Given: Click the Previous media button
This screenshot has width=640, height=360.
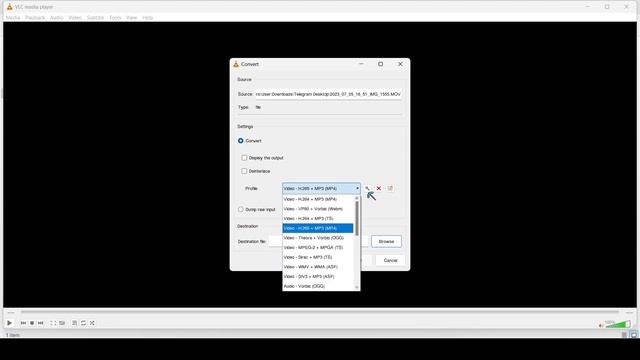Looking at the screenshot, I should [23, 323].
